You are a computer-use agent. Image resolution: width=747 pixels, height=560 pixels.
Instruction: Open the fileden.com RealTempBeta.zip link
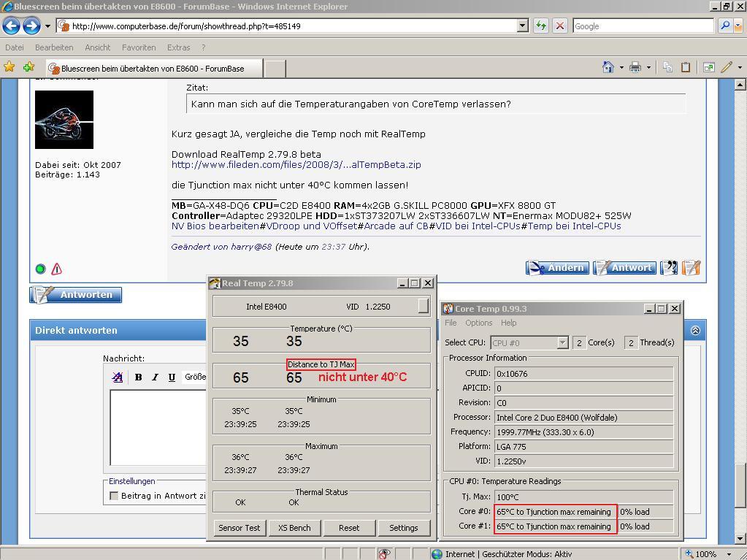pos(296,165)
